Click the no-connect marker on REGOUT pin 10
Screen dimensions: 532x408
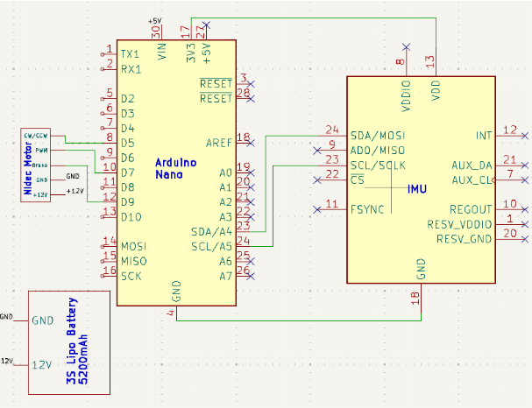pos(525,210)
